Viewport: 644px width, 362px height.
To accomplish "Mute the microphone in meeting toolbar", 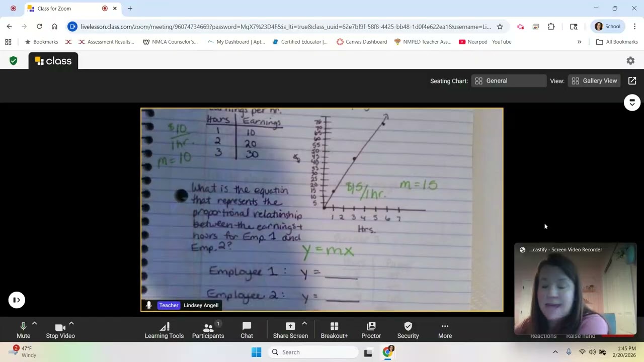I will (23, 330).
